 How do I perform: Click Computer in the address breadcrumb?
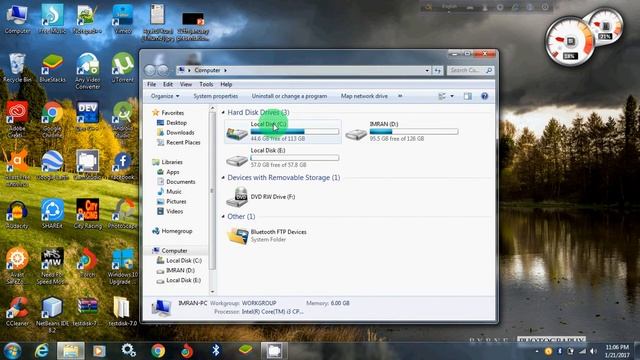[x=207, y=71]
